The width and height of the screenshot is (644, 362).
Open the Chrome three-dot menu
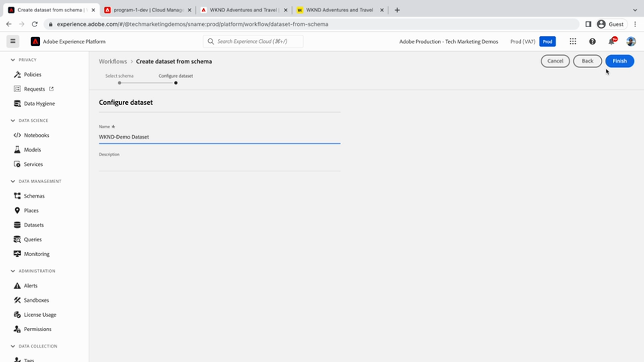pos(635,24)
